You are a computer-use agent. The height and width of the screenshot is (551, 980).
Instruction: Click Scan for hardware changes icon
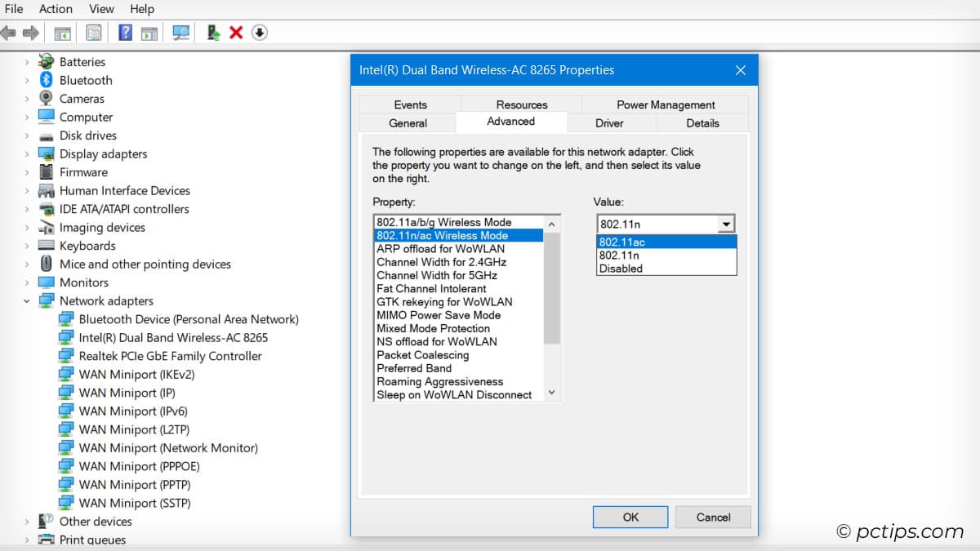pyautogui.click(x=180, y=33)
